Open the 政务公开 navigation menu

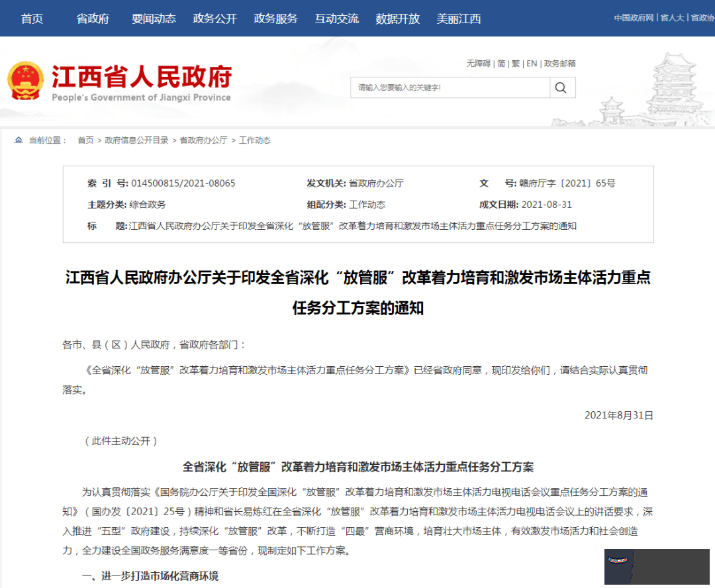coord(215,19)
